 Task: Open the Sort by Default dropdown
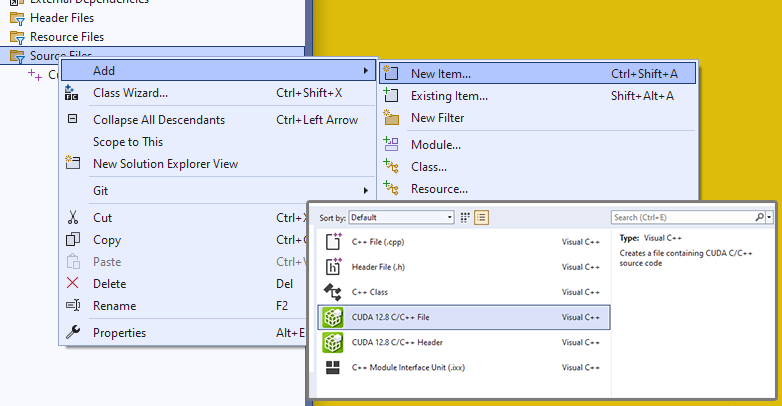pyautogui.click(x=401, y=217)
